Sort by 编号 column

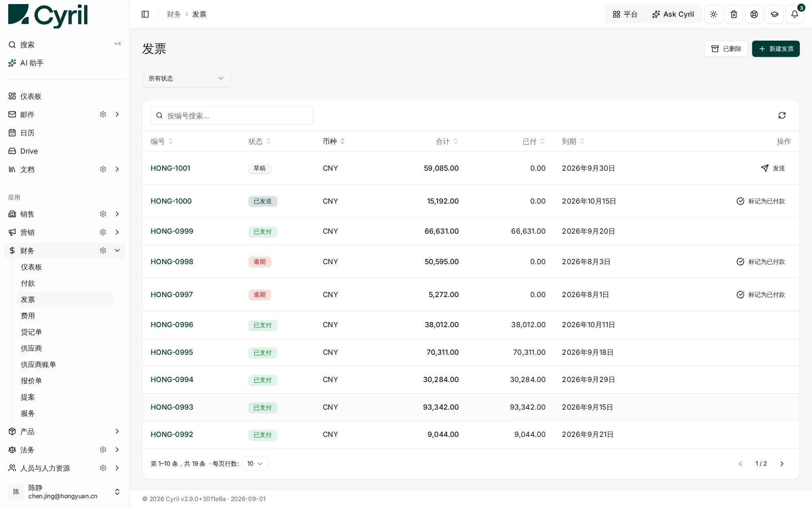162,141
